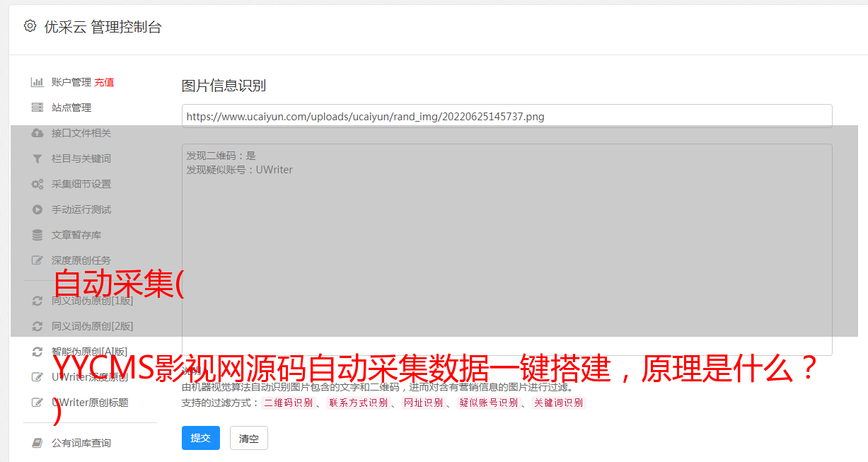Image resolution: width=868 pixels, height=462 pixels.
Task: Click the play icon for 手动运行测试
Action: (x=37, y=209)
